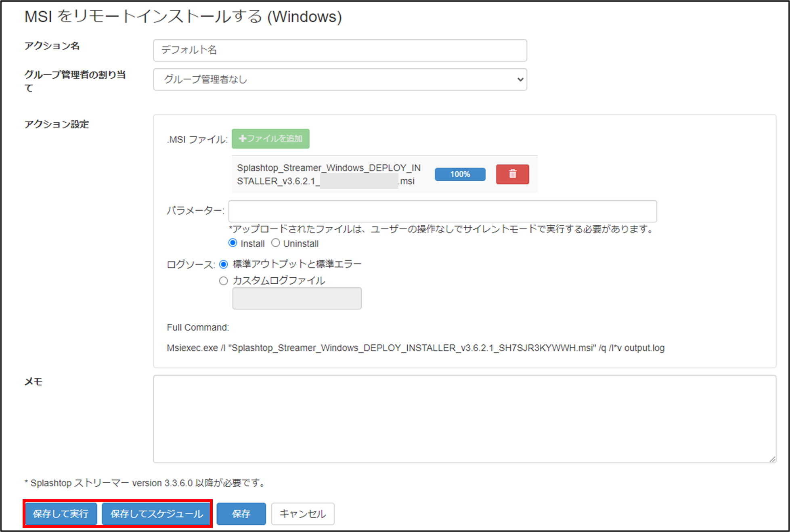This screenshot has width=790, height=532.
Task: Click the add file (ファイルを追加) button
Action: click(270, 139)
